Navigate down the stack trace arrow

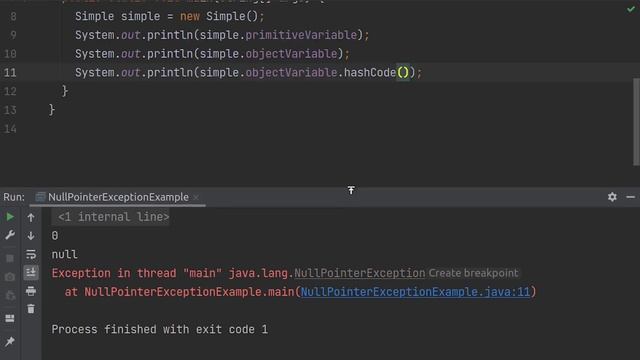tap(31, 236)
